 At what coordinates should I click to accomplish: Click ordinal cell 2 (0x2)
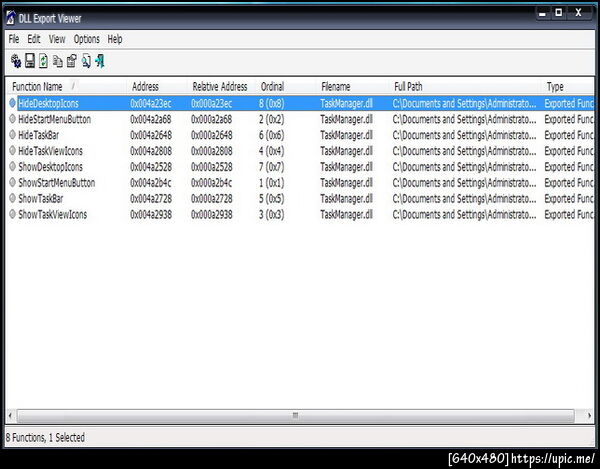click(271, 119)
